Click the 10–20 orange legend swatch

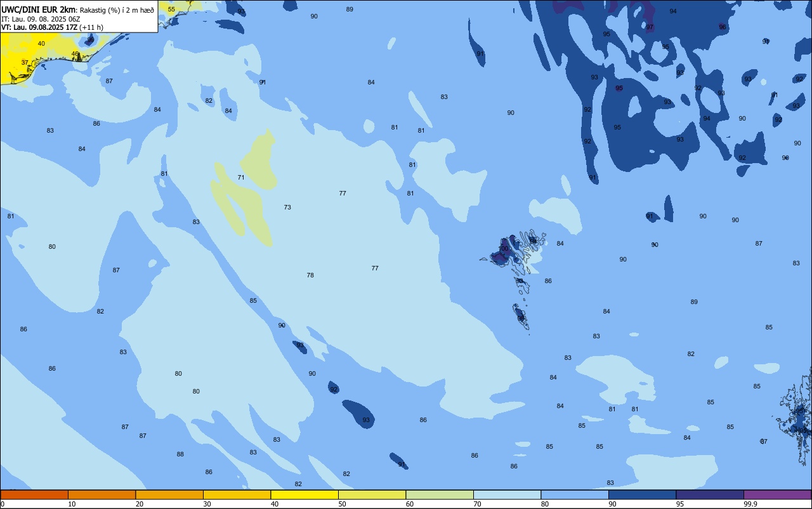point(101,494)
